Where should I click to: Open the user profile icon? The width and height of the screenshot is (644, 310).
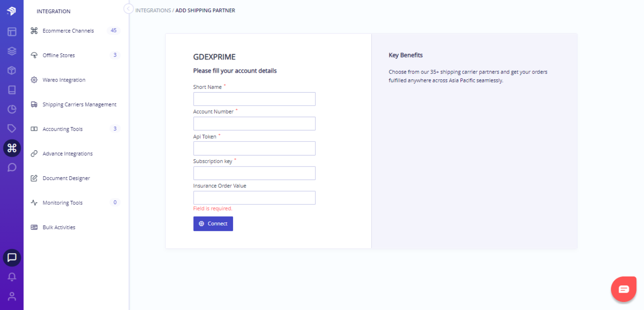tap(12, 296)
